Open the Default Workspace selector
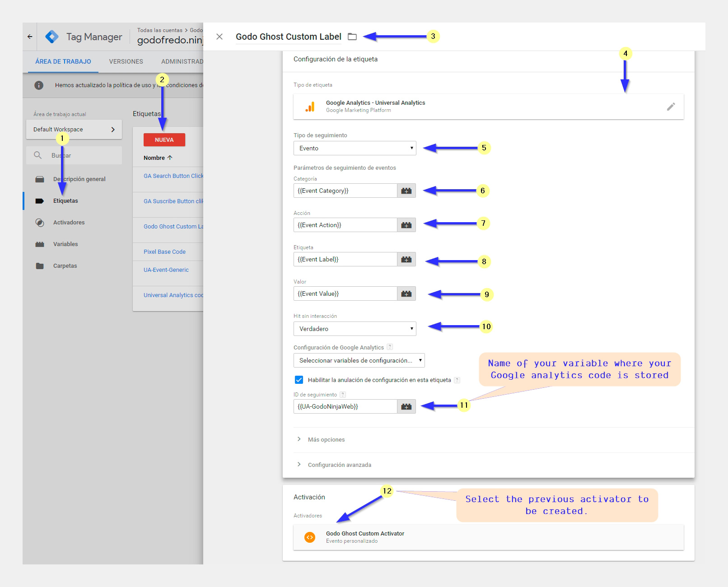728x587 pixels. pos(74,130)
